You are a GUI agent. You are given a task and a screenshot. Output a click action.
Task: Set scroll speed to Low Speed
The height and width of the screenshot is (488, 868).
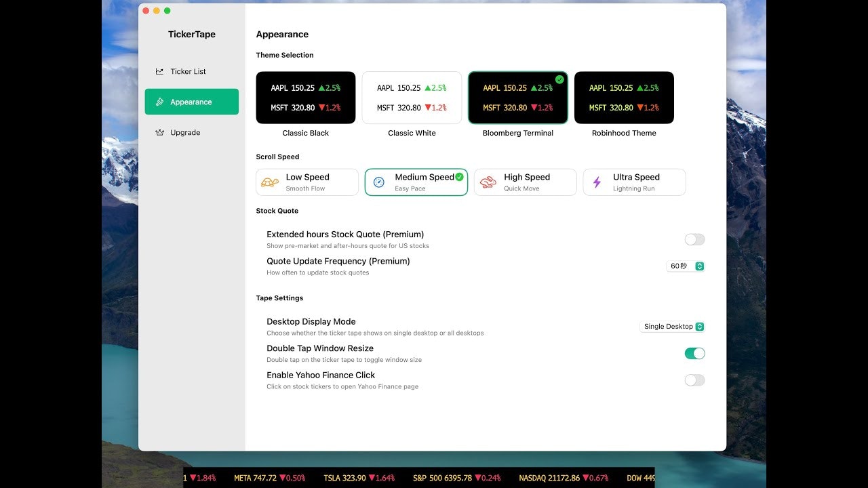point(307,182)
